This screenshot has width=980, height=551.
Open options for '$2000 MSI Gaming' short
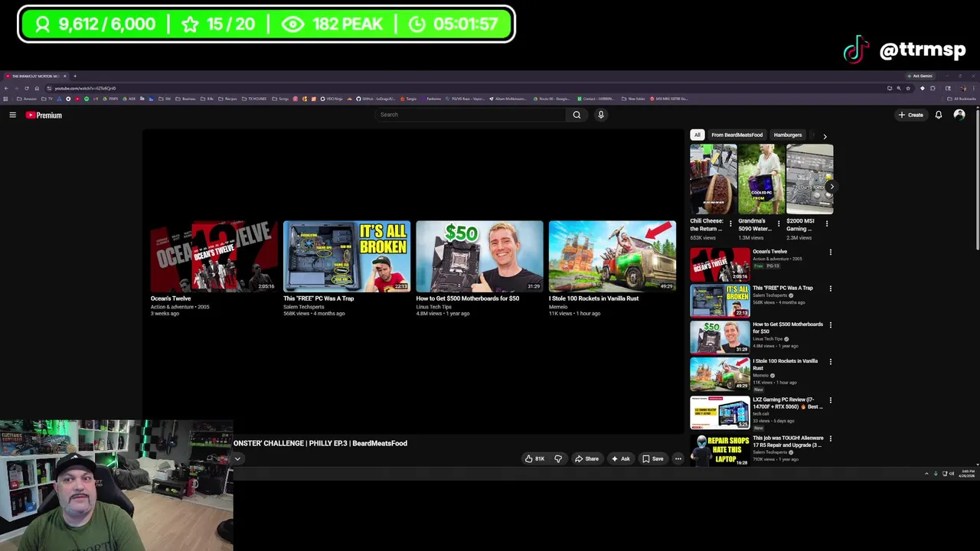click(827, 223)
